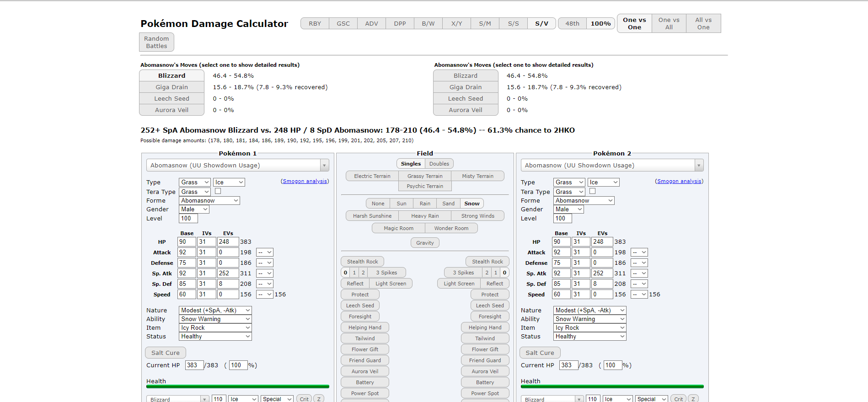Click Pokémon 1 green Health bar
Viewport: 868px width, 402px height.
(x=237, y=386)
